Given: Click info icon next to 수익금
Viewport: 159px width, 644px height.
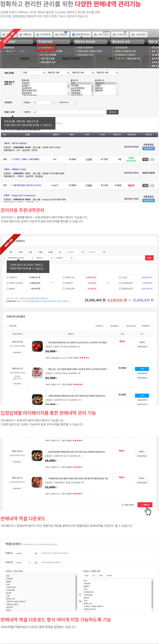Looking at the screenshot, I should (120, 278).
